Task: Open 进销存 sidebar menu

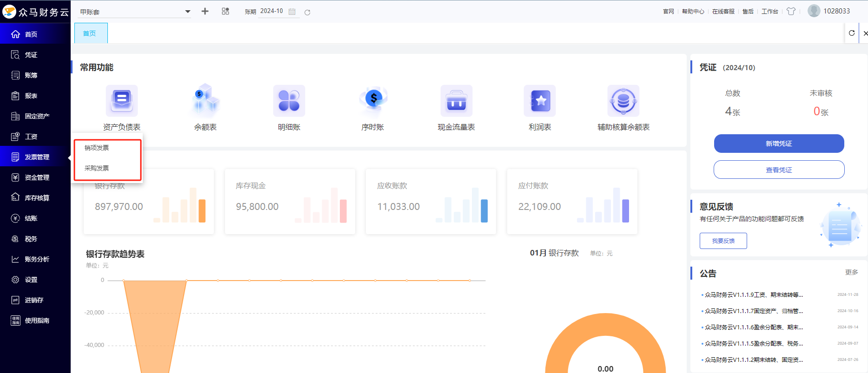Action: [35, 300]
